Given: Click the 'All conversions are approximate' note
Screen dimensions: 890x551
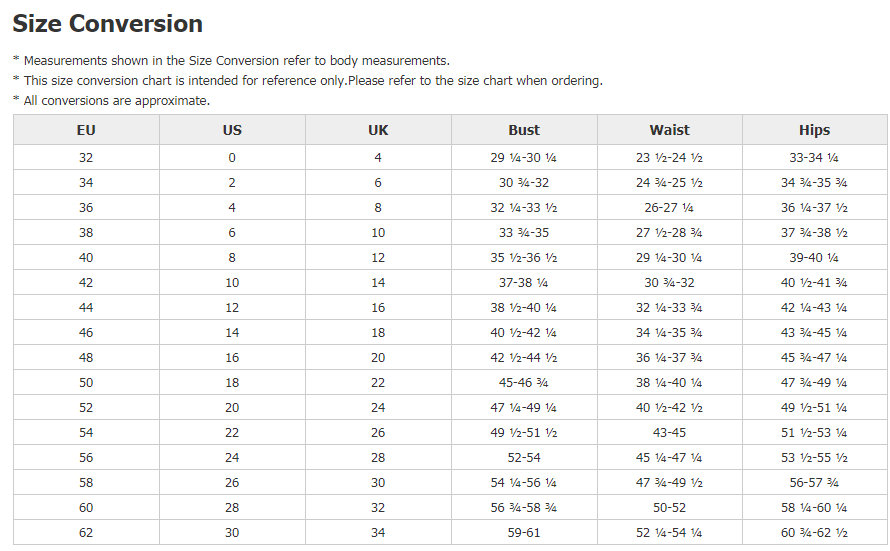Looking at the screenshot, I should tap(111, 101).
